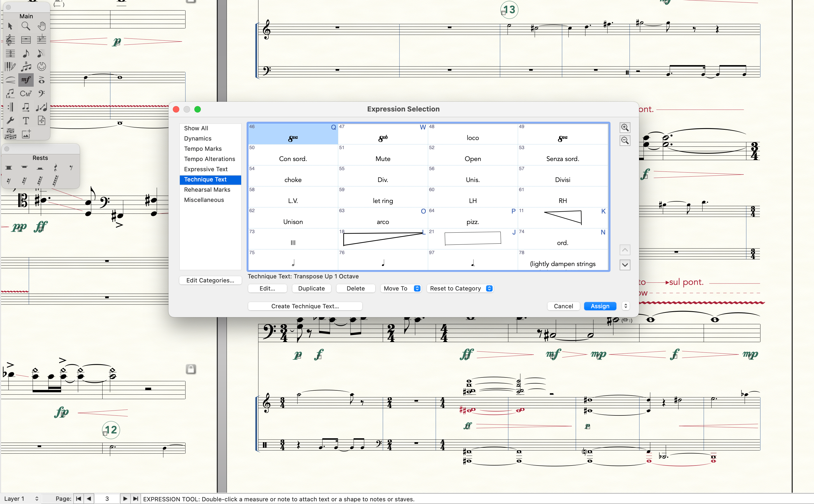Select the Chord tool CM7
The width and height of the screenshot is (814, 504).
(26, 94)
